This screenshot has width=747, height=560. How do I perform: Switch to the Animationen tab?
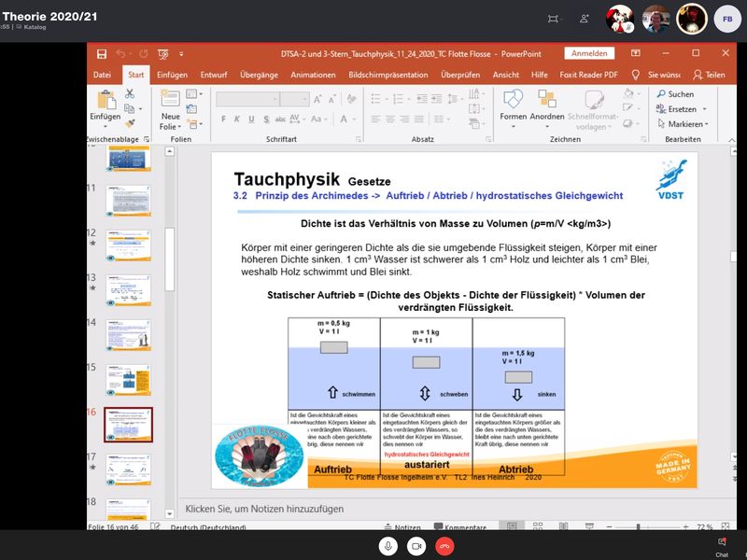point(313,75)
